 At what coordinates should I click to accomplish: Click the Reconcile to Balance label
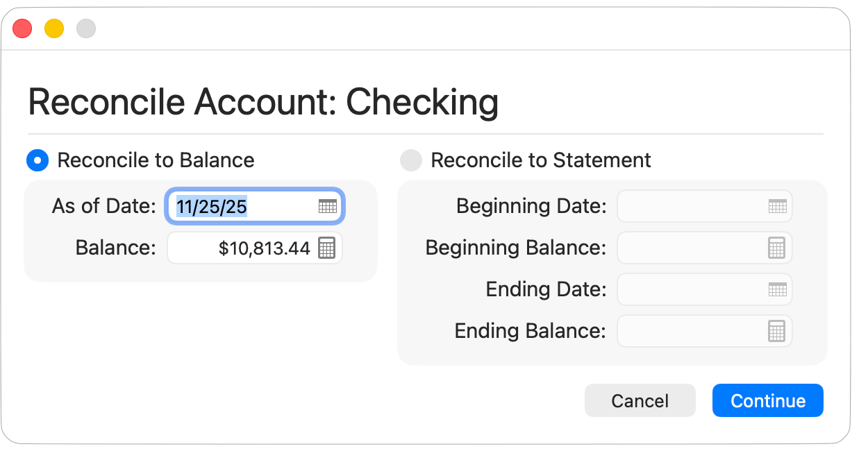click(x=156, y=160)
